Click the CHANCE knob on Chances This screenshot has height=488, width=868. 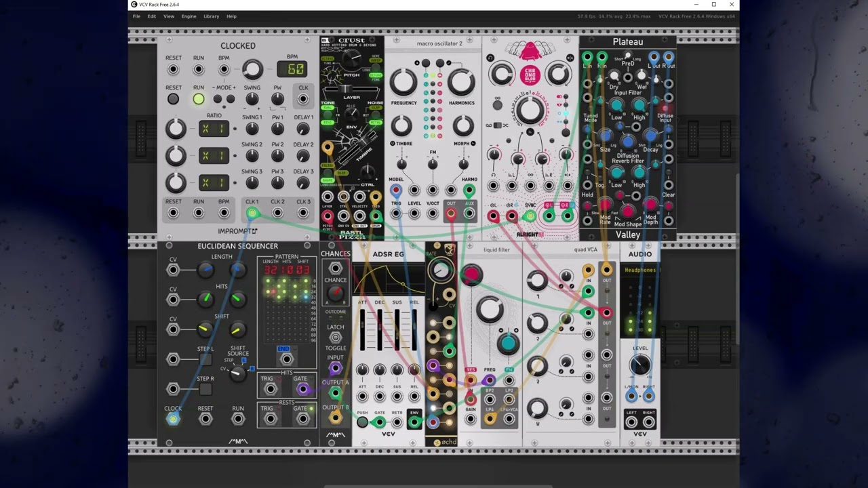coord(335,293)
